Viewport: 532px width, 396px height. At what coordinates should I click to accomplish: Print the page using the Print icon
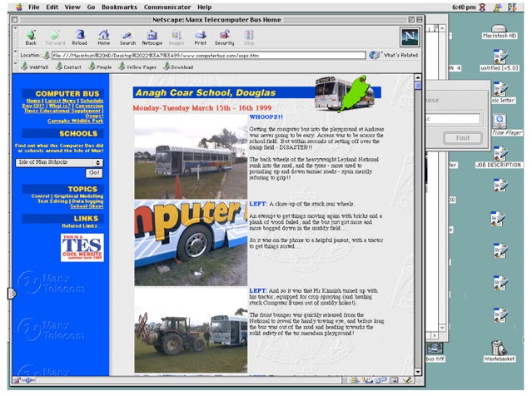(x=201, y=36)
